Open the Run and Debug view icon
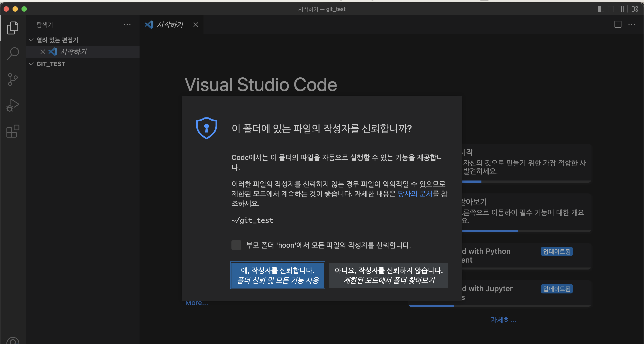Screen dimensions: 644x344 pyautogui.click(x=13, y=105)
